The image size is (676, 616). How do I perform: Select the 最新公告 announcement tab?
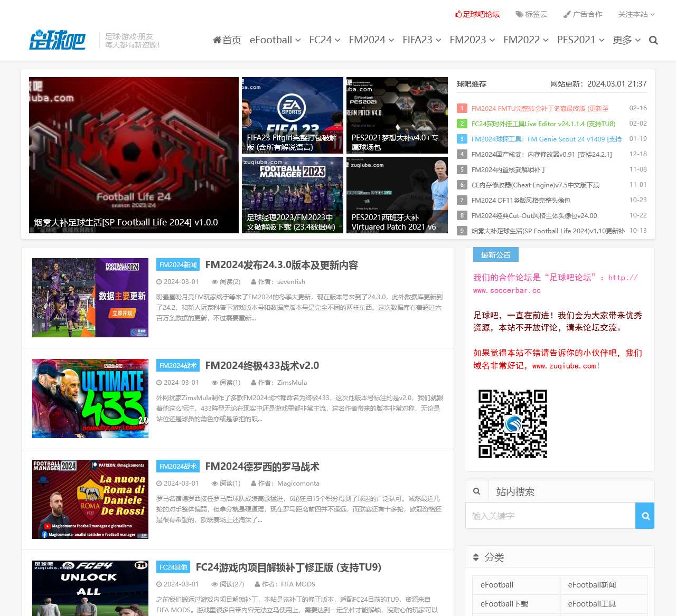(495, 255)
